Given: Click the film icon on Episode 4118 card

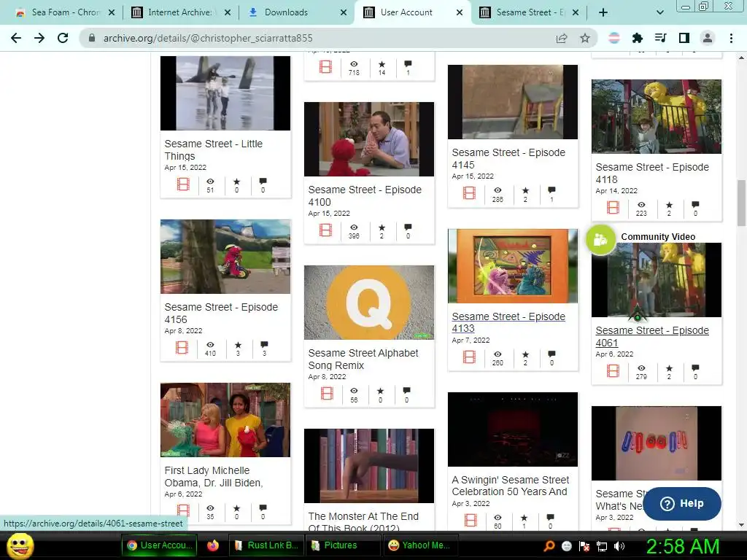Looking at the screenshot, I should (x=613, y=208).
